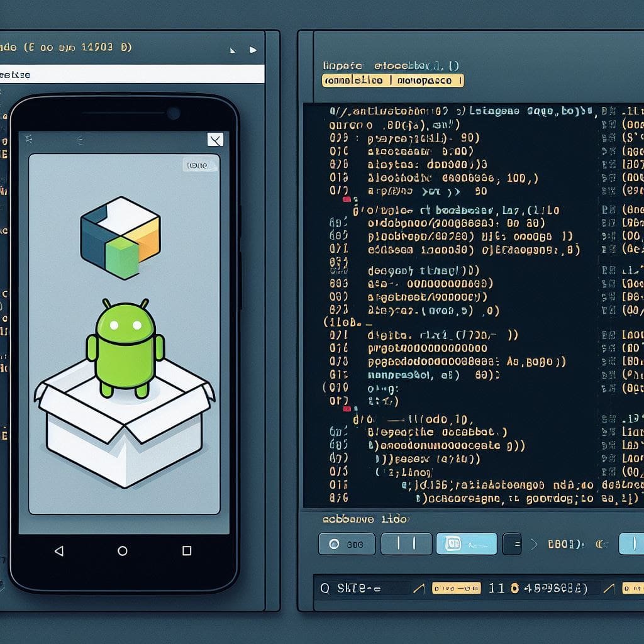Click the white text field above the phone
This screenshot has height=644, width=644.
click(132, 74)
